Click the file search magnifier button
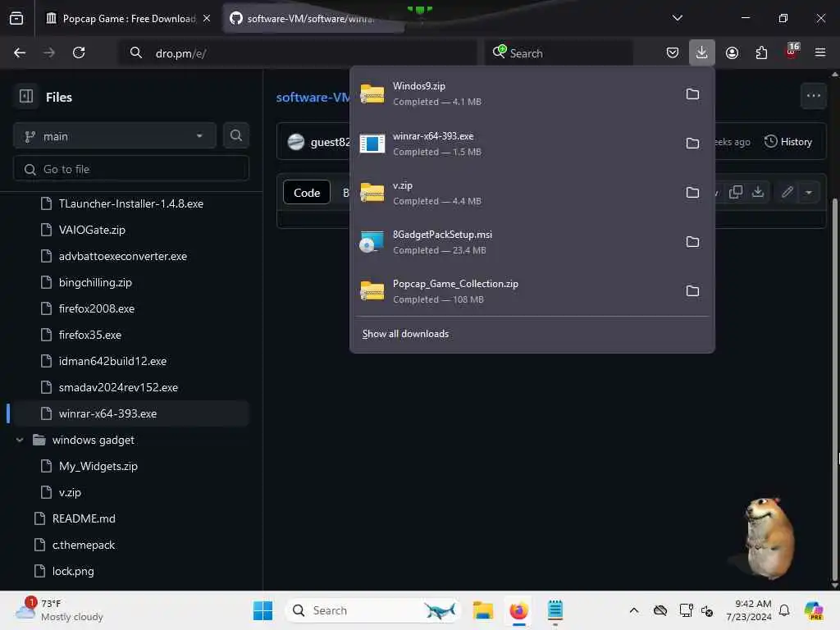The image size is (840, 630). (x=235, y=135)
